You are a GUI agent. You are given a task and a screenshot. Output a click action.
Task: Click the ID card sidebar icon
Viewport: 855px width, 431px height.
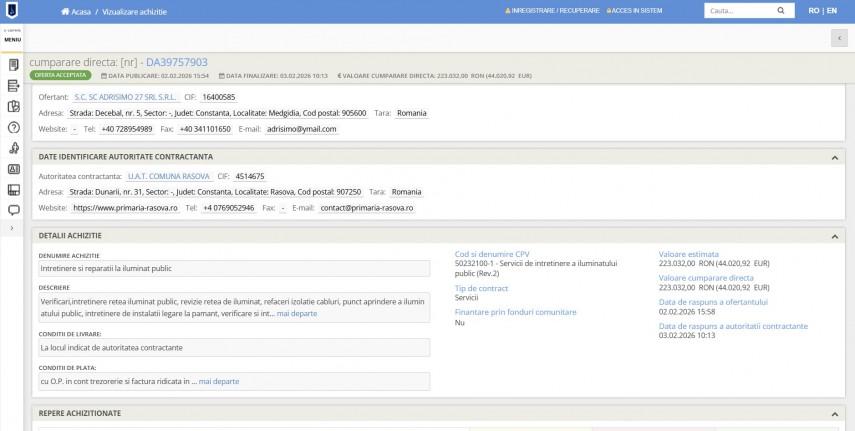click(x=14, y=169)
